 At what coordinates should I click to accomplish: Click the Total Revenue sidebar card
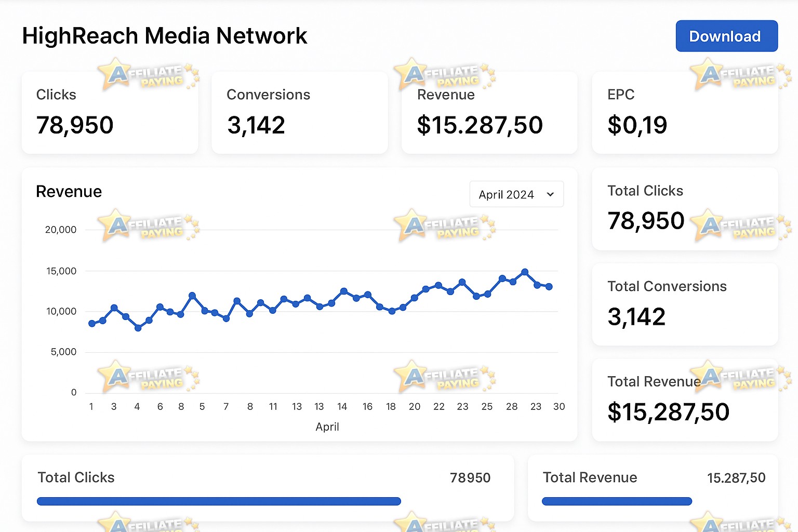(x=685, y=400)
